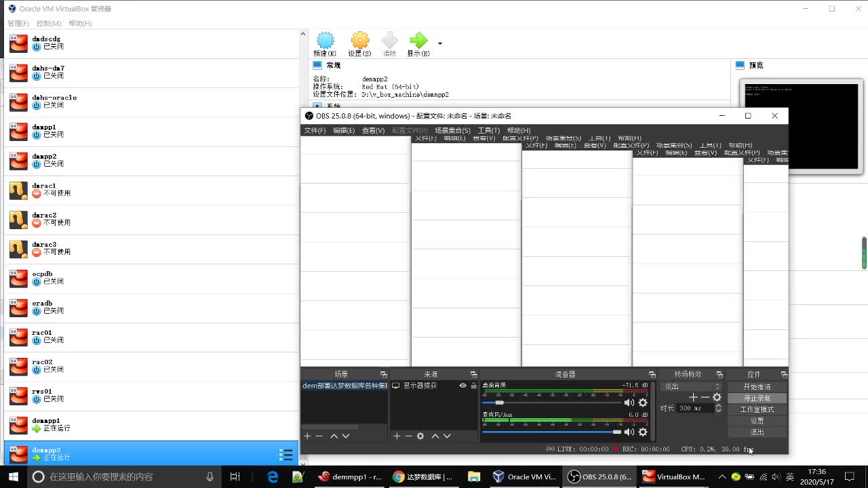Add a scene with the 场景 plus icon
Image resolution: width=868 pixels, height=488 pixels.
point(307,436)
